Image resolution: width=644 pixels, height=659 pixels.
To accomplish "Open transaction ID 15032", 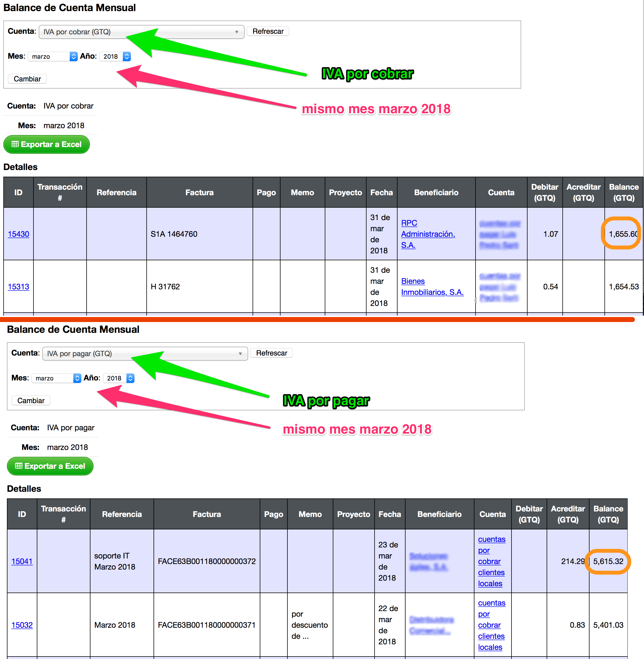I will tap(22, 625).
